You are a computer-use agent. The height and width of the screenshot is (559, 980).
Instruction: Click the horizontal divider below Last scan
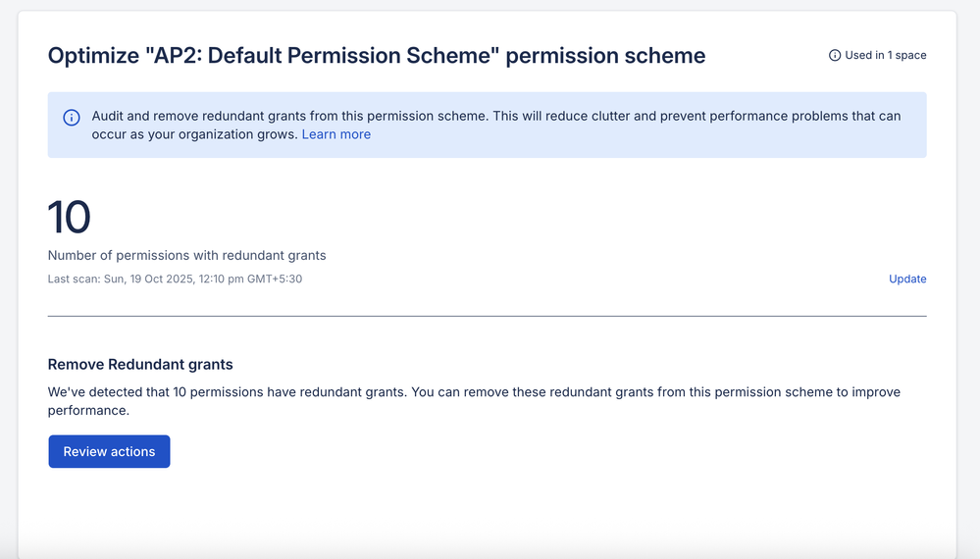(487, 316)
